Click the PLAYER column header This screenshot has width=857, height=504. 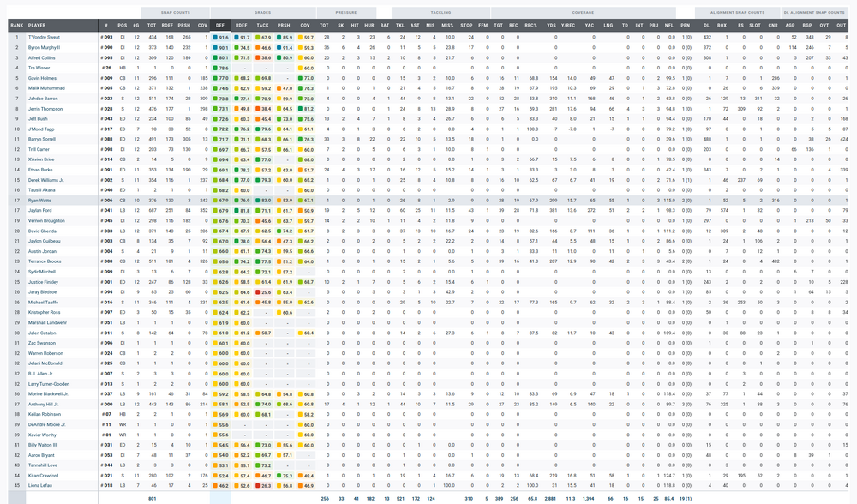coord(37,27)
